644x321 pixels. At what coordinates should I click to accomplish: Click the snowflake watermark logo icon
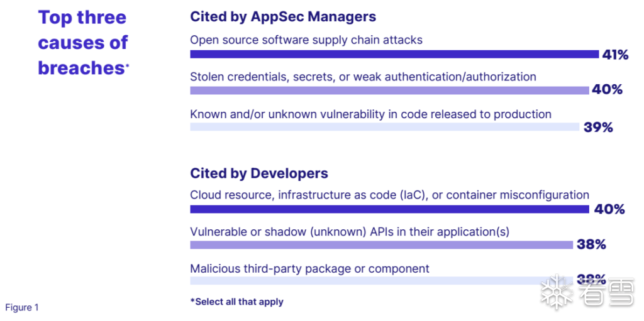pyautogui.click(x=556, y=291)
